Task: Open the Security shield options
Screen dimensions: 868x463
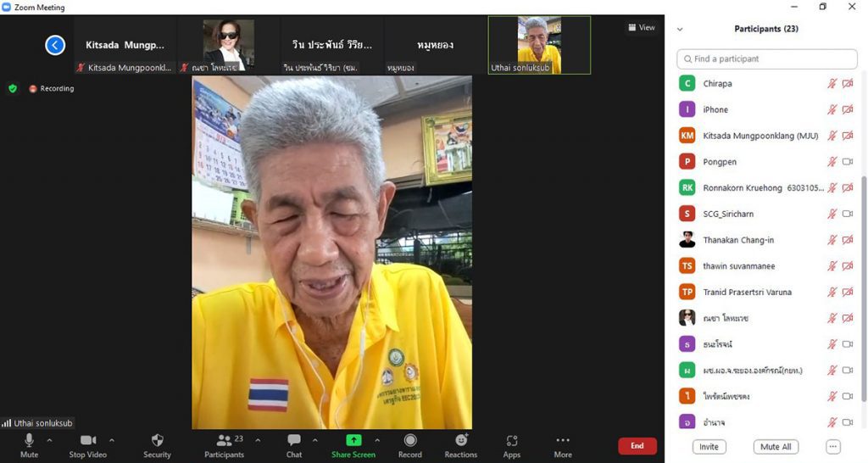Action: pyautogui.click(x=157, y=440)
